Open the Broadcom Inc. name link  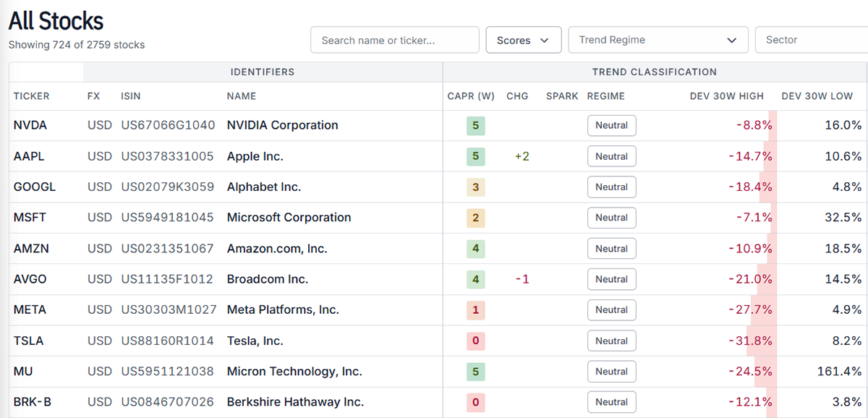point(268,279)
